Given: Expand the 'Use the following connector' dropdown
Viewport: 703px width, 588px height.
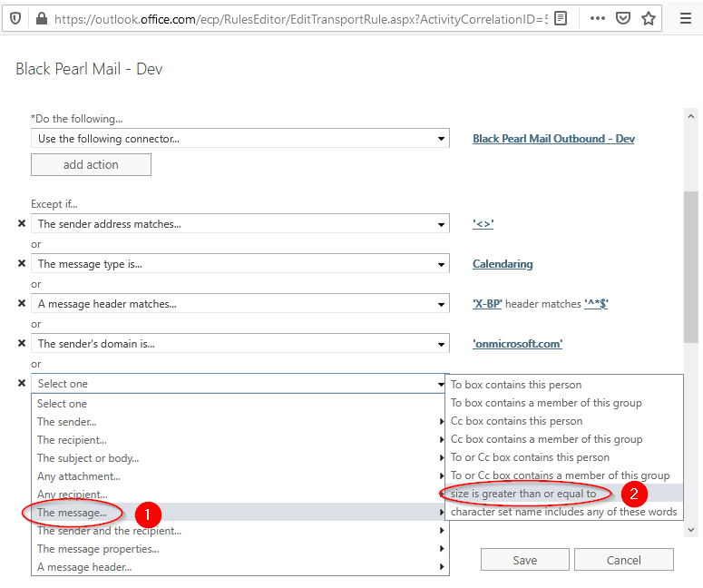Looking at the screenshot, I should click(441, 139).
